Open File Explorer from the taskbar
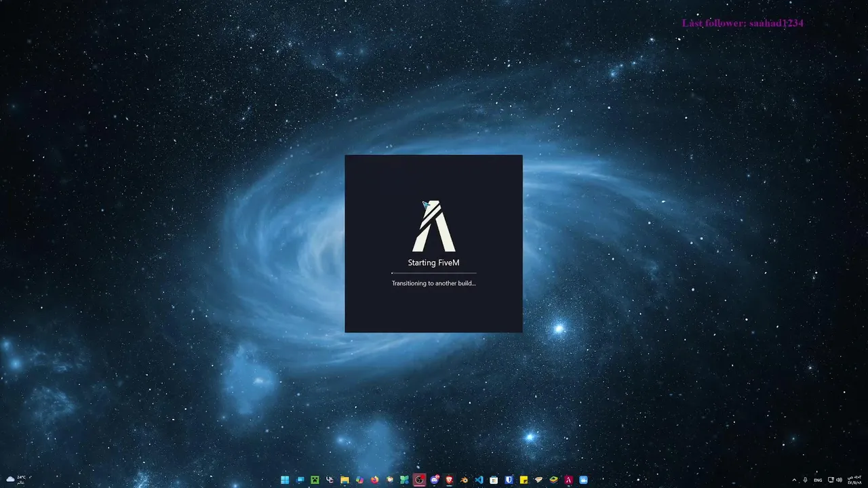 (344, 480)
